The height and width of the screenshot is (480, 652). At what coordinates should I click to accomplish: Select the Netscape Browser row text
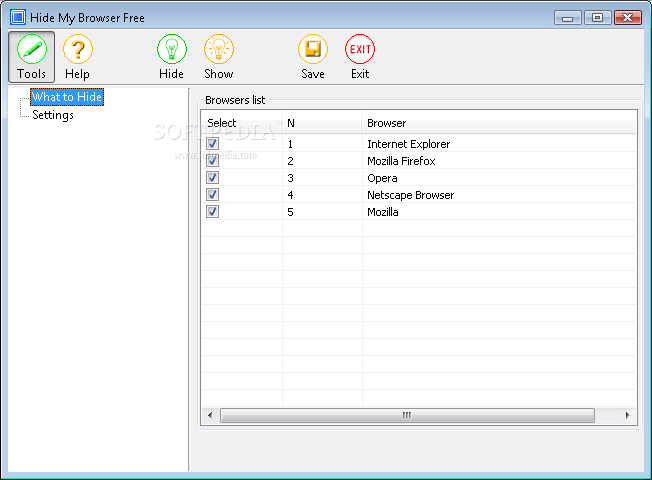[410, 195]
